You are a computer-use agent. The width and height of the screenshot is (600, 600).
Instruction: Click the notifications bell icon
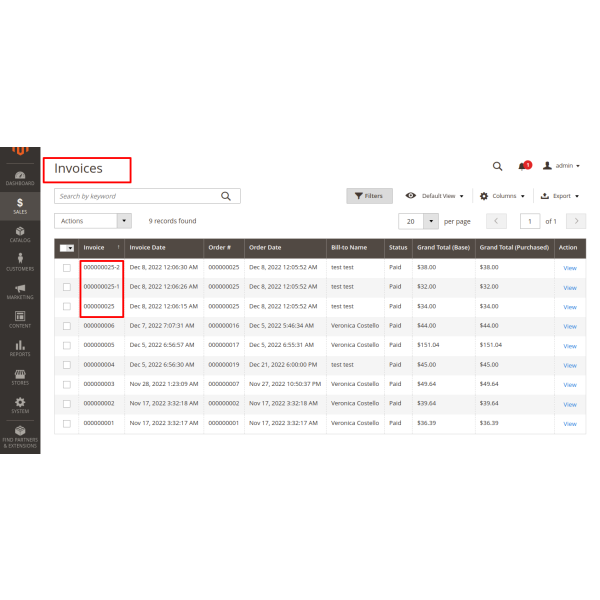click(523, 166)
